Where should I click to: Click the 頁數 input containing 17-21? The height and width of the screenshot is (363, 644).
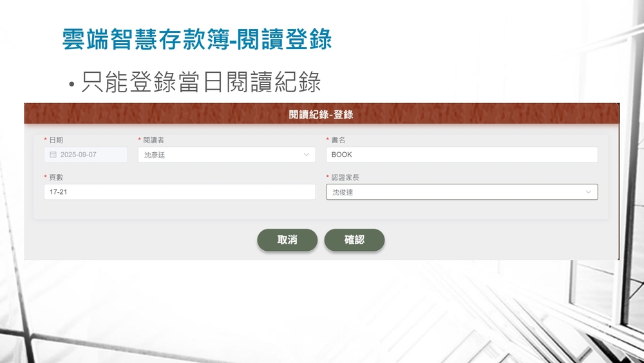(180, 192)
